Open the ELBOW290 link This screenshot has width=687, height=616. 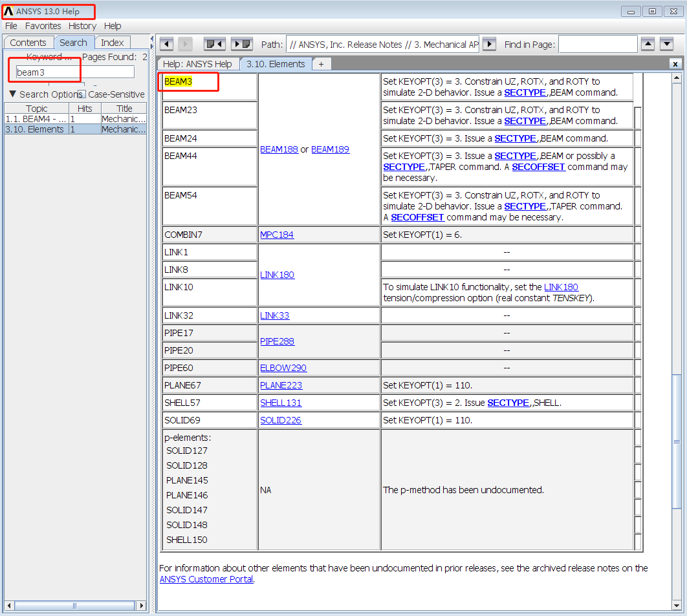pyautogui.click(x=283, y=368)
